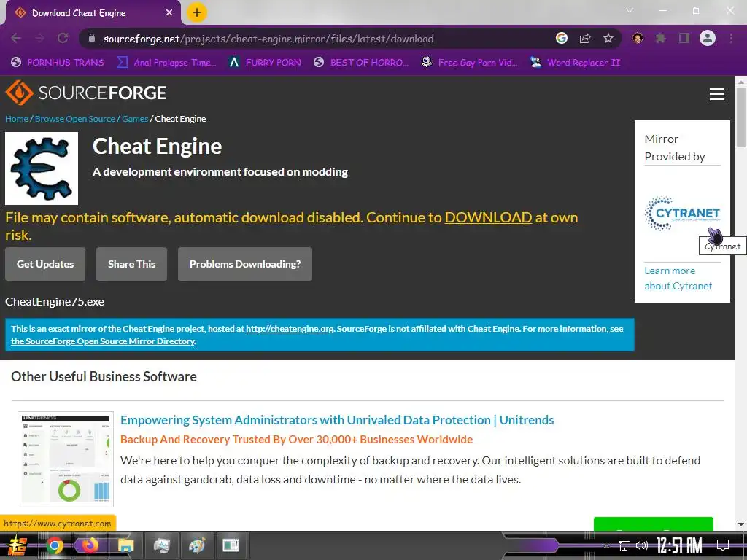The image size is (747, 560).
Task: Click Get Updates button
Action: tap(45, 264)
